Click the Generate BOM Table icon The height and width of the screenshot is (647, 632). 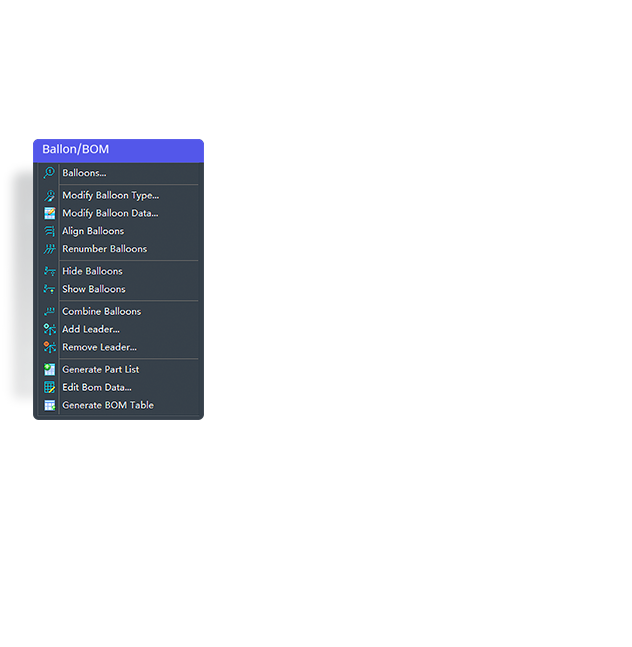pos(49,405)
